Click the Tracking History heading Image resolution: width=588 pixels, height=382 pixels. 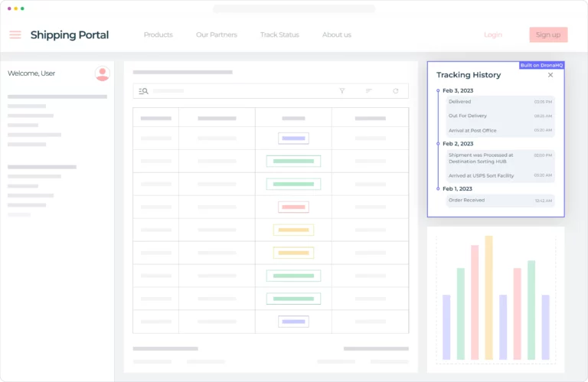pyautogui.click(x=469, y=75)
